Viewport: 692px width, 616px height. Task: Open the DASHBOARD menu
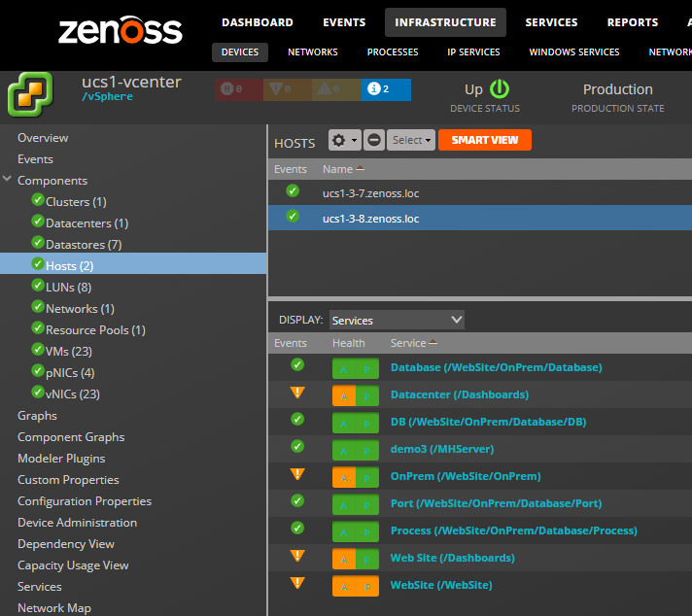(258, 22)
